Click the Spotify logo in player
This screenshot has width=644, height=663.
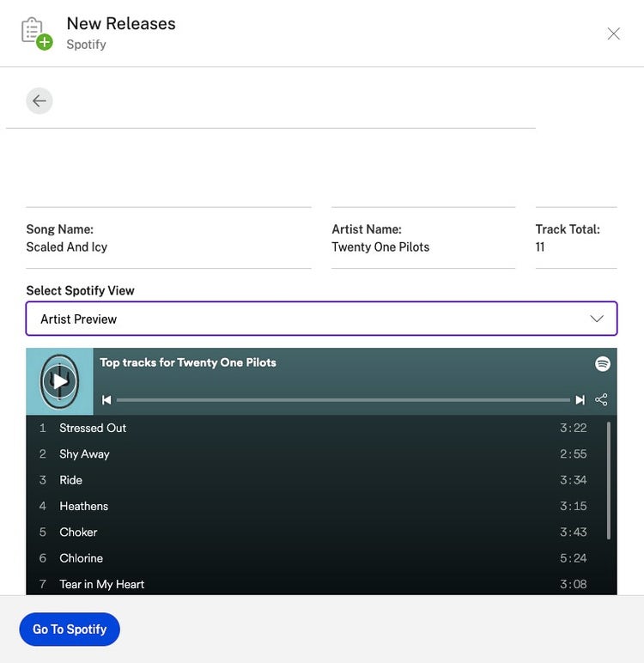coord(603,363)
